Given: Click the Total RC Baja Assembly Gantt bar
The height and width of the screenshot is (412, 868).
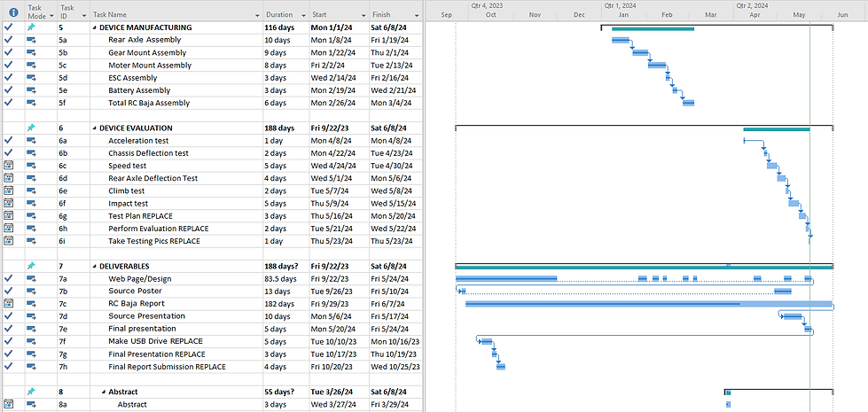Looking at the screenshot, I should pyautogui.click(x=688, y=103).
